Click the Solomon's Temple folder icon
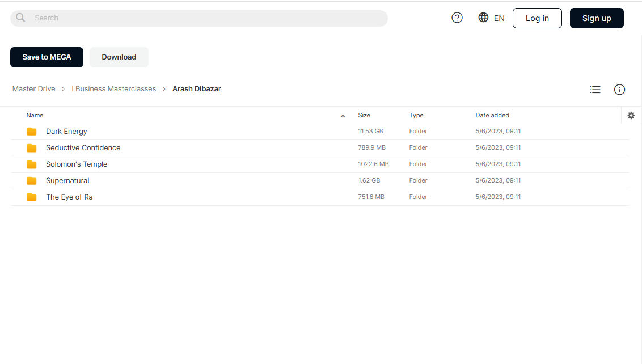The image size is (642, 364). click(32, 164)
